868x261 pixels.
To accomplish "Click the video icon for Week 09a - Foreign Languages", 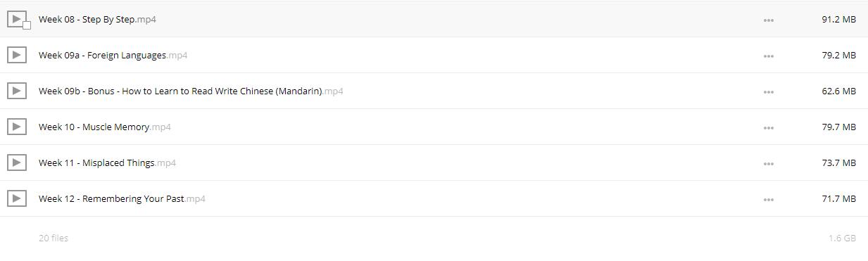I will 16,55.
